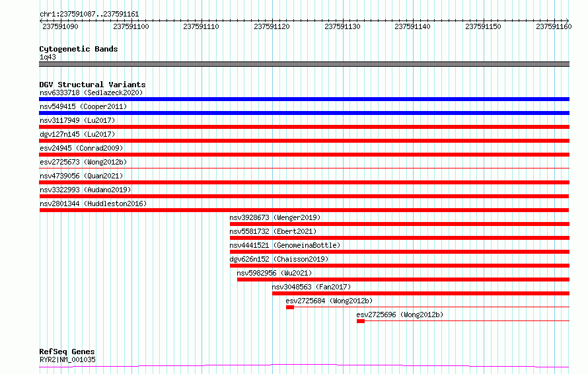This screenshot has height=374, width=588.
Task: Select the red bar under nsv4739056
Action: (x=304, y=182)
